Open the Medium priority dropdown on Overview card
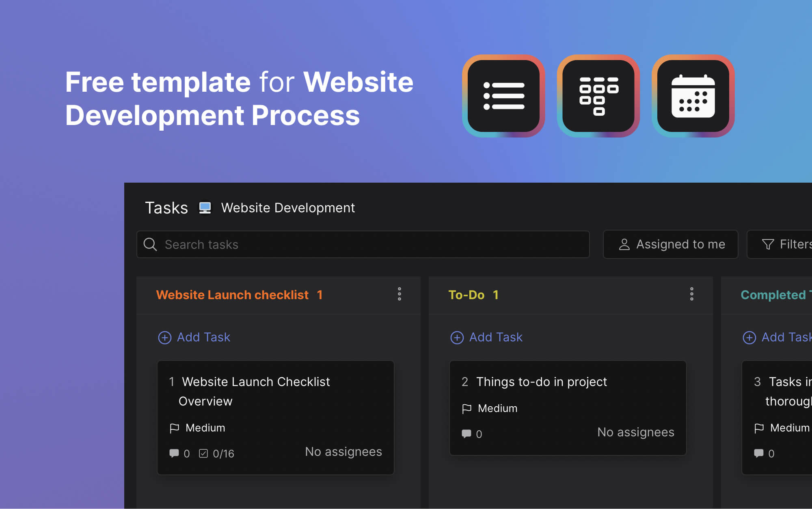This screenshot has height=509, width=812. point(174,428)
